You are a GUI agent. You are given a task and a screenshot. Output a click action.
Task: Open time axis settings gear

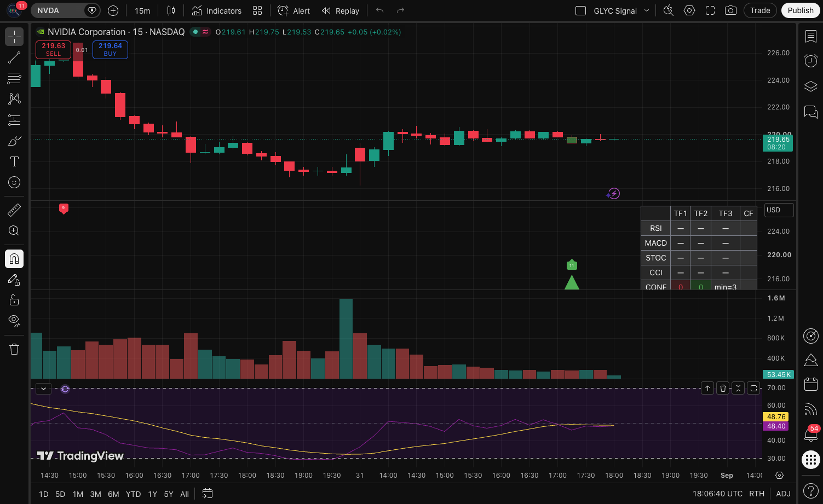click(780, 475)
